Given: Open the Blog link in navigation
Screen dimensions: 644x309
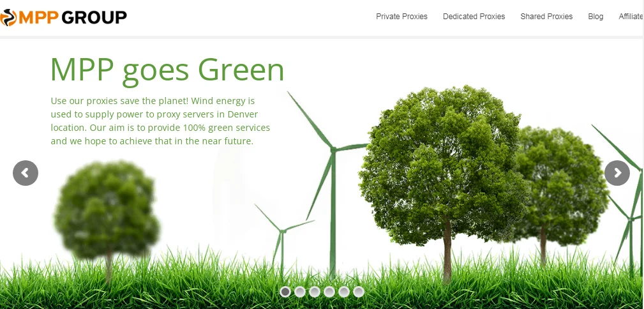Looking at the screenshot, I should coord(595,17).
